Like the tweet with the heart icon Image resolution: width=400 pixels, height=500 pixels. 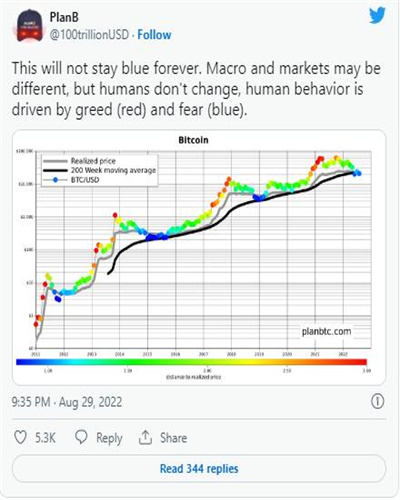(x=20, y=437)
